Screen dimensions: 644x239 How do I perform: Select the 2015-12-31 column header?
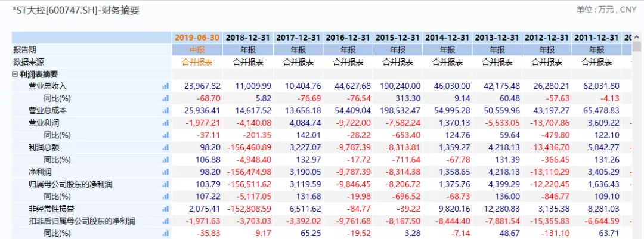point(398,38)
